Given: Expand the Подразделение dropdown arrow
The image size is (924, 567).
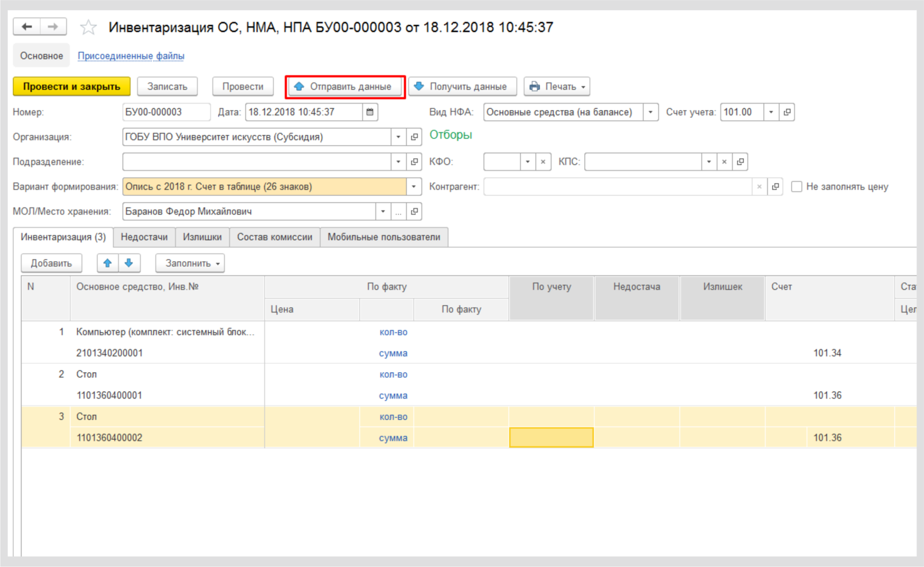Looking at the screenshot, I should [x=398, y=162].
